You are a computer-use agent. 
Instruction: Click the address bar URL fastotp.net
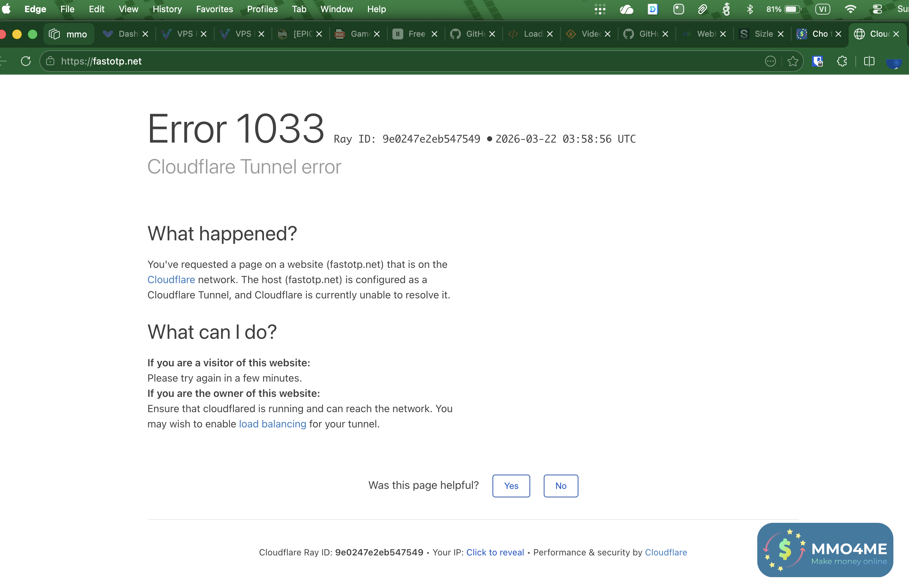click(101, 61)
